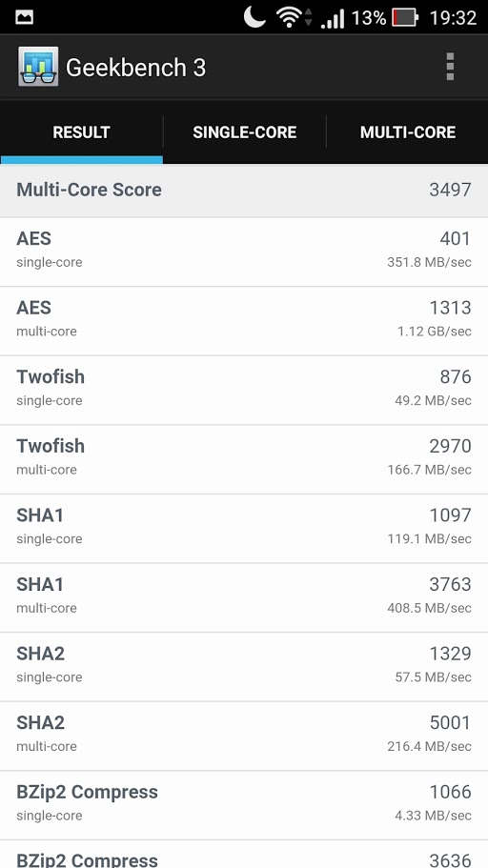Tap the picture notification icon

point(25,17)
